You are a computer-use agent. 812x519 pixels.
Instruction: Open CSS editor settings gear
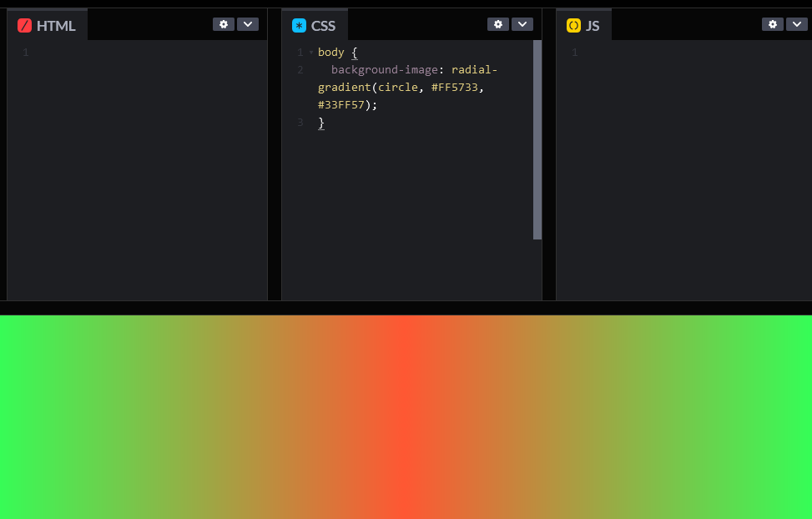497,24
